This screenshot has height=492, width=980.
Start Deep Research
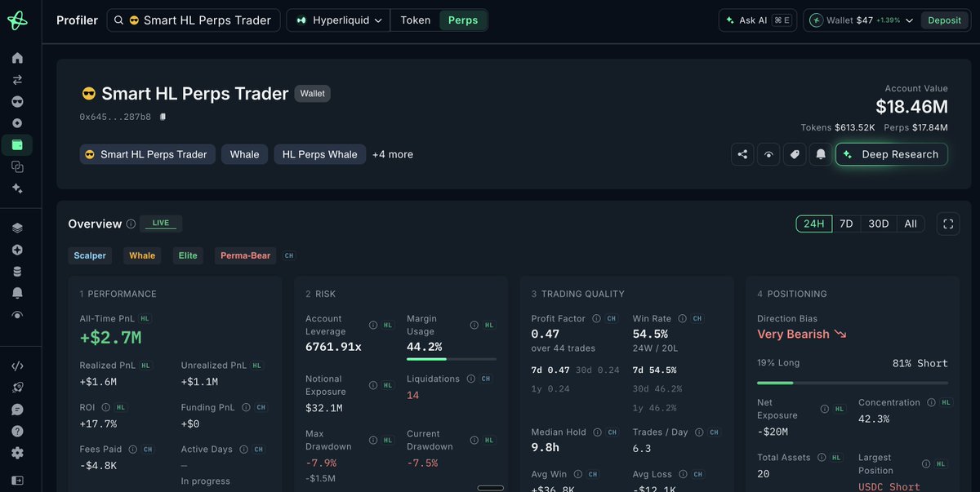(891, 154)
